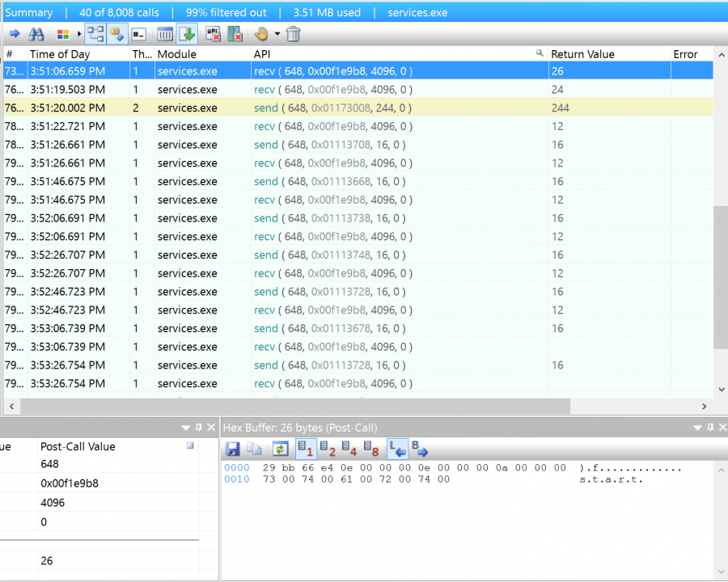This screenshot has width=728, height=582.
Task: Select the send call with buffer 0x01113708
Action: pos(358,145)
